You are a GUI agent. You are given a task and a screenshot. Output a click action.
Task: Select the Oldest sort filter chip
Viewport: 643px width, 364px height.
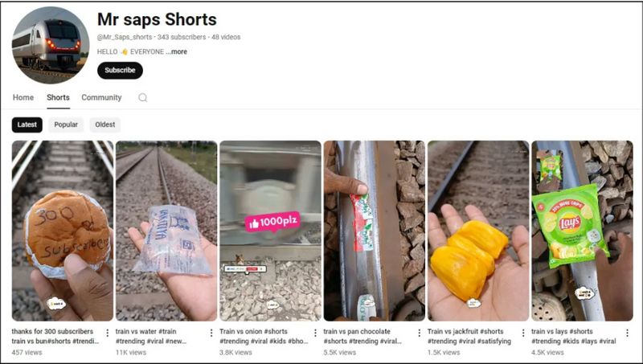click(105, 125)
